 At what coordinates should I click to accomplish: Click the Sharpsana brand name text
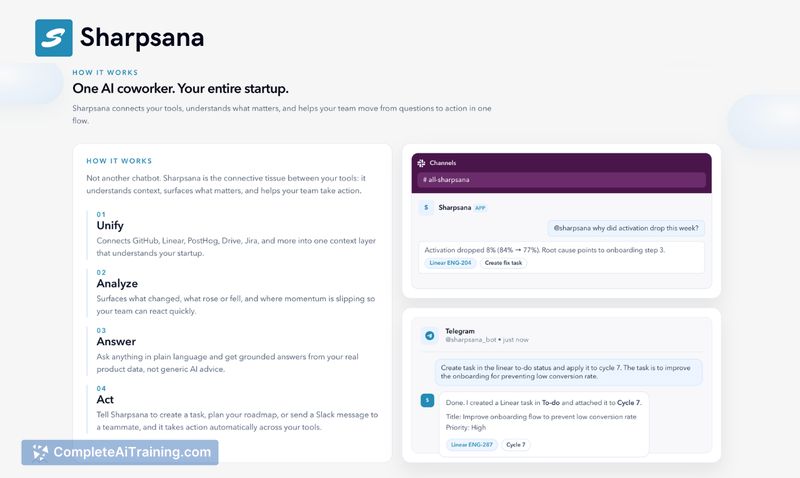[142, 38]
